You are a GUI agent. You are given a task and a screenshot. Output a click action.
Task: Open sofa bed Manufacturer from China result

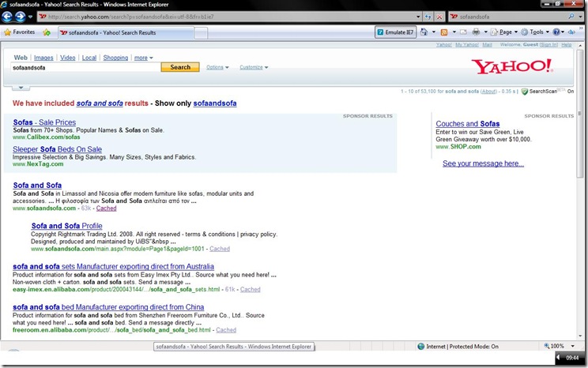click(108, 307)
